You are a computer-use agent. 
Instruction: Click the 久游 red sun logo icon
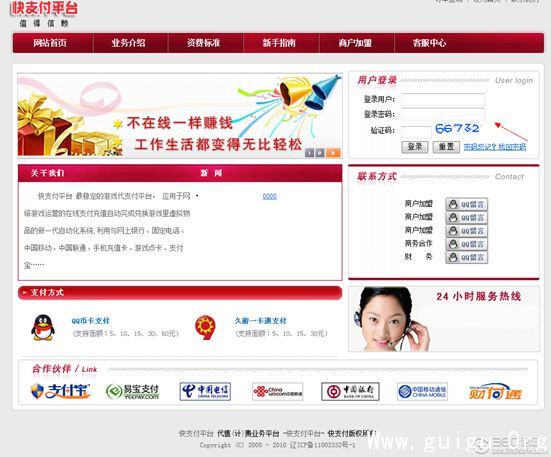coord(205,327)
